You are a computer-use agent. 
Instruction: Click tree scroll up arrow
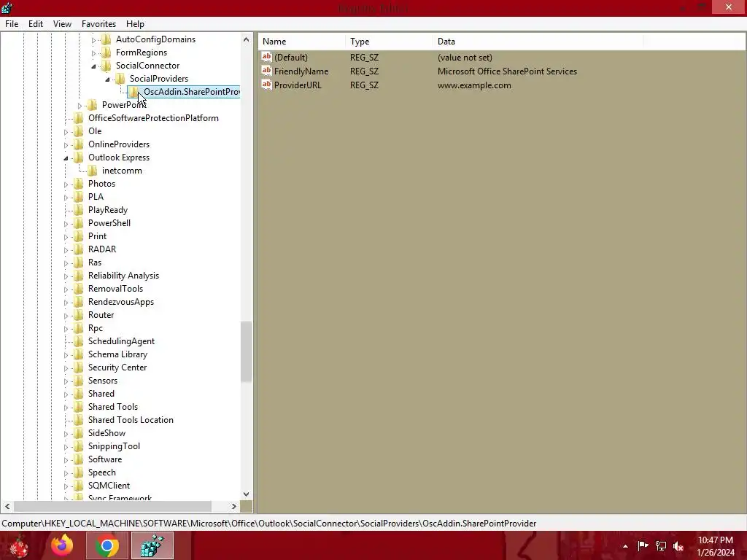pos(247,39)
